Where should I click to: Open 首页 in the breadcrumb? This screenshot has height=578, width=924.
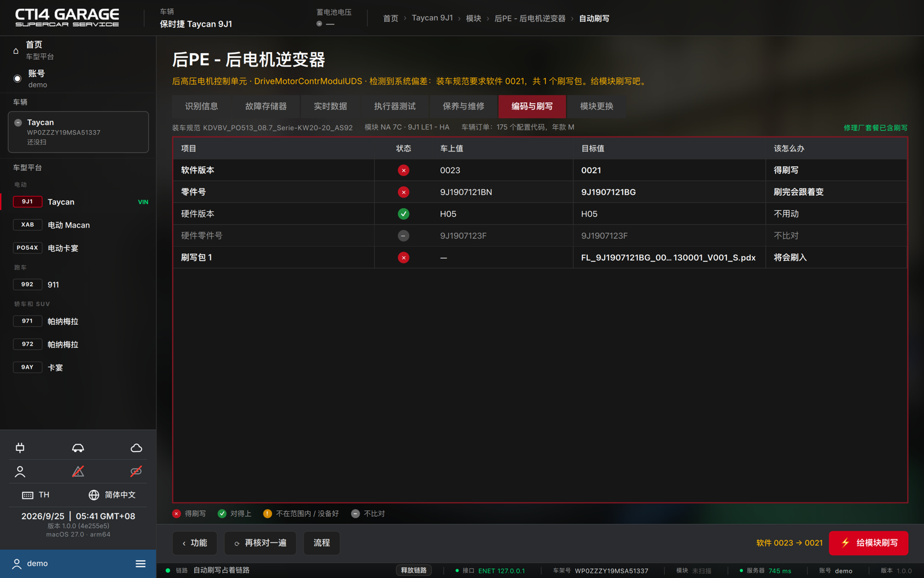click(391, 18)
